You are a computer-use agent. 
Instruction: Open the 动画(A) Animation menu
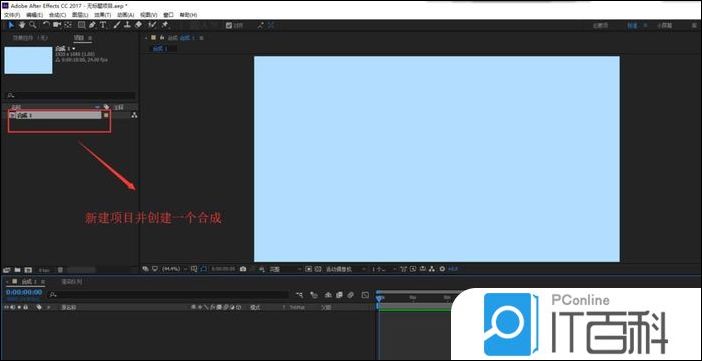coord(125,15)
